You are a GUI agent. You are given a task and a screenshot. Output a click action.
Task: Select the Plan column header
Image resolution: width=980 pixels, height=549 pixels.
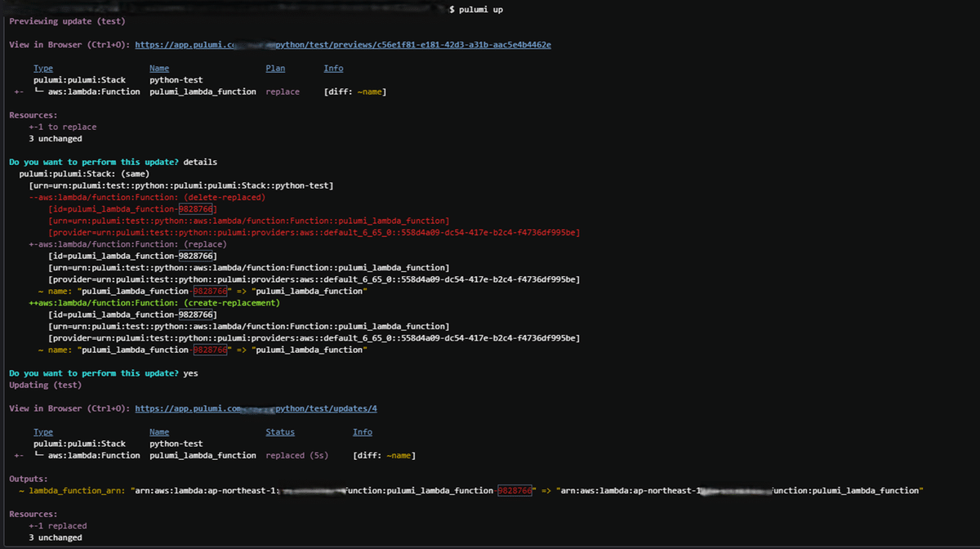[x=275, y=68]
